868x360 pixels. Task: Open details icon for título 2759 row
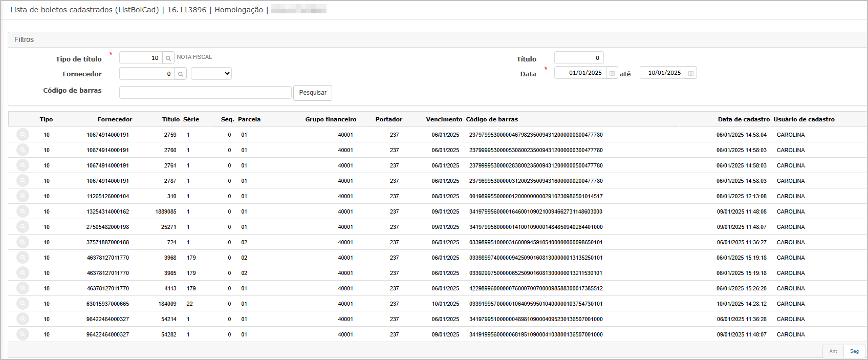pyautogui.click(x=23, y=135)
